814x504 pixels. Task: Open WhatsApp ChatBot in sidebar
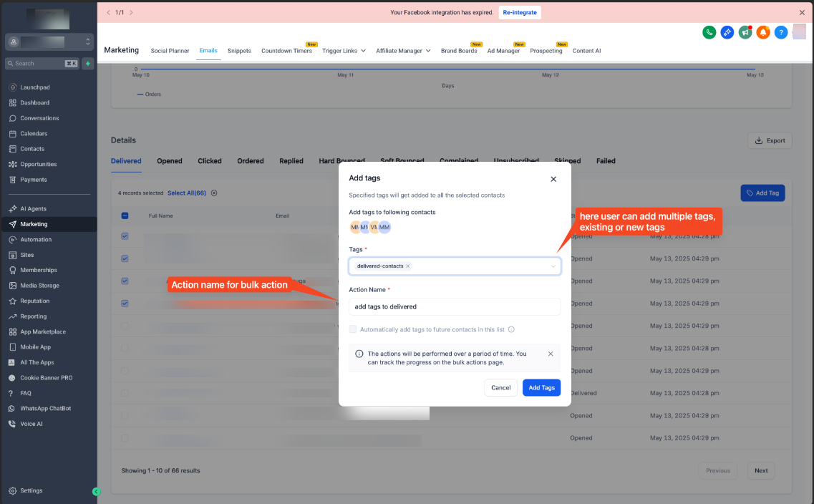tap(46, 409)
